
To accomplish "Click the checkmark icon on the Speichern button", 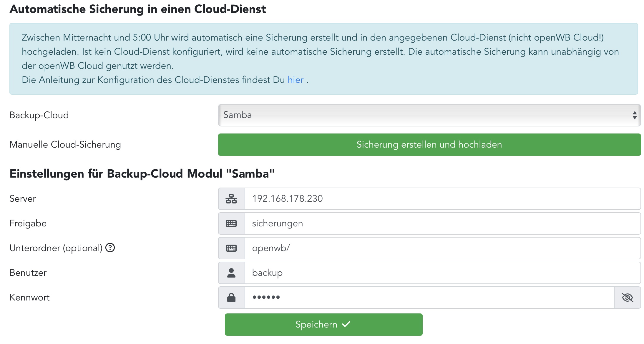I will click(346, 324).
